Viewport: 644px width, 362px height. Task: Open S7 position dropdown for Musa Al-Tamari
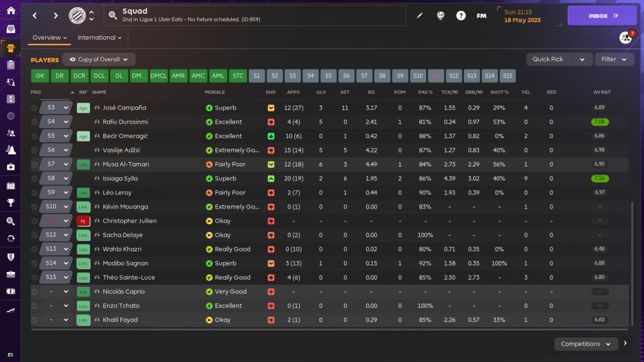(x=55, y=164)
